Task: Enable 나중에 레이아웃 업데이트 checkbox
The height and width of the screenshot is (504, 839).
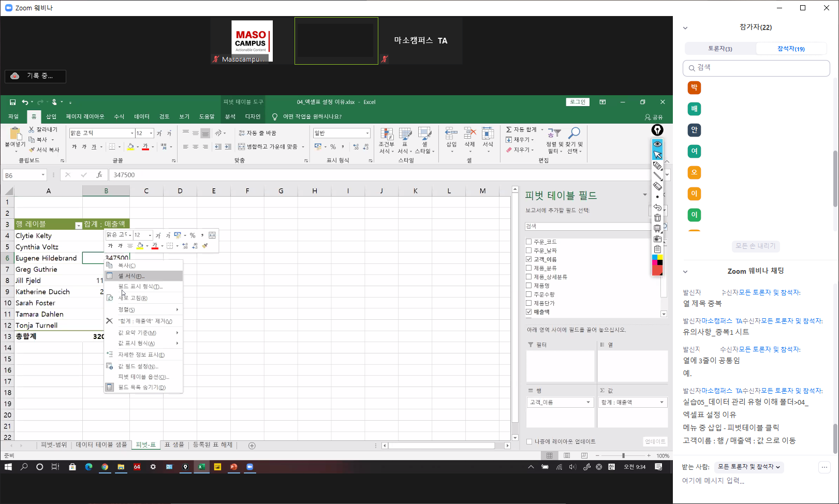Action: [x=529, y=441]
